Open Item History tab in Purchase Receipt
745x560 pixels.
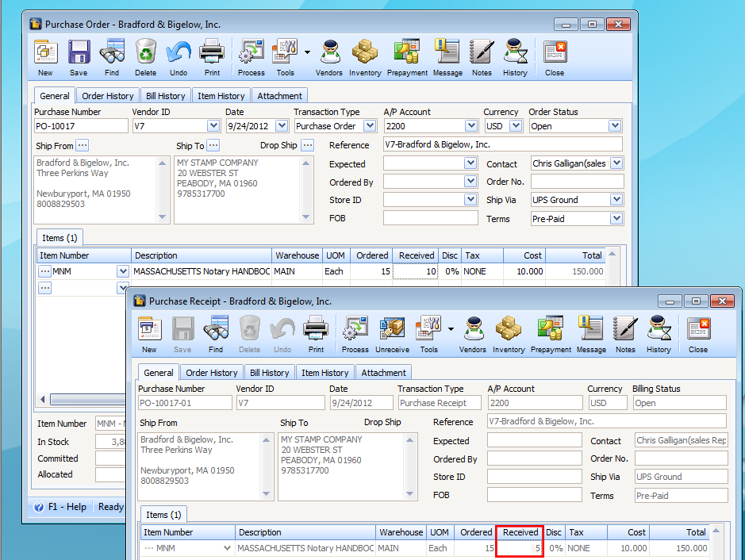pyautogui.click(x=325, y=373)
